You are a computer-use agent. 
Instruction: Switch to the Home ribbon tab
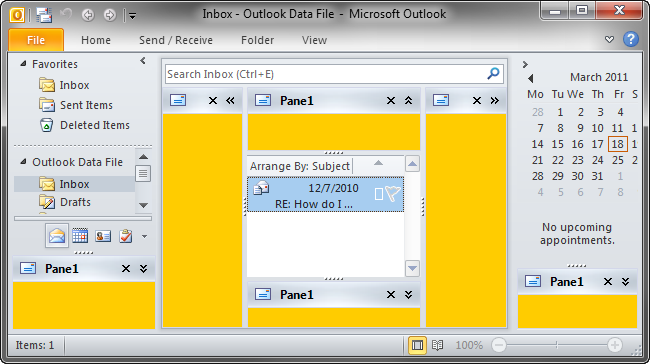(x=96, y=40)
